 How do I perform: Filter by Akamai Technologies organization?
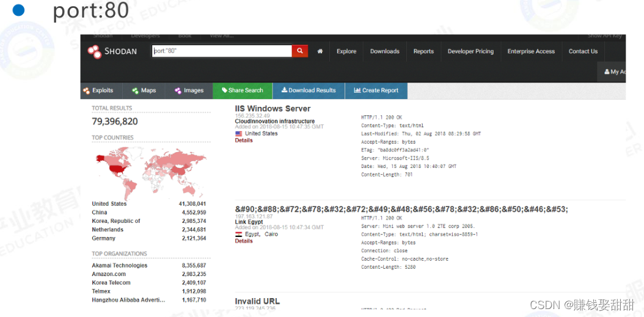pos(120,265)
